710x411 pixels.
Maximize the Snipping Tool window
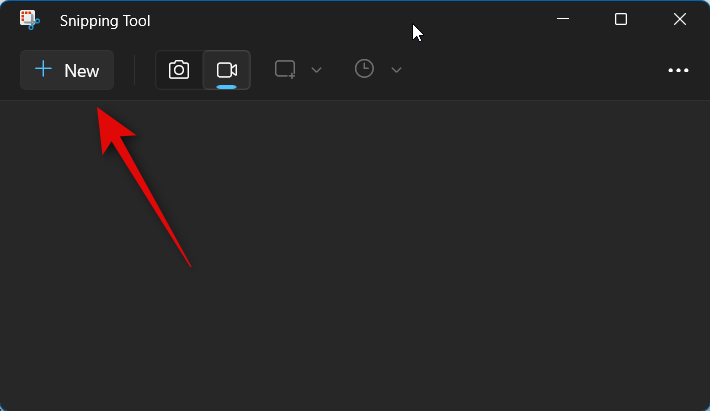tap(621, 19)
